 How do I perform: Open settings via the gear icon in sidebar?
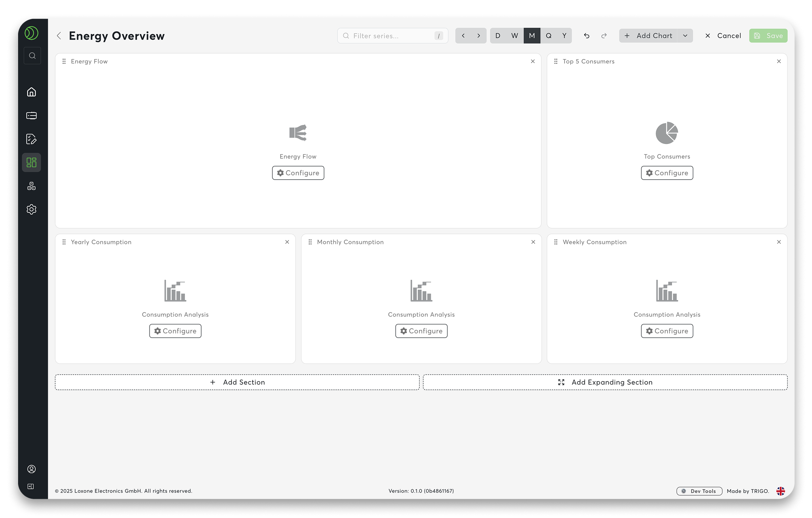coord(32,209)
